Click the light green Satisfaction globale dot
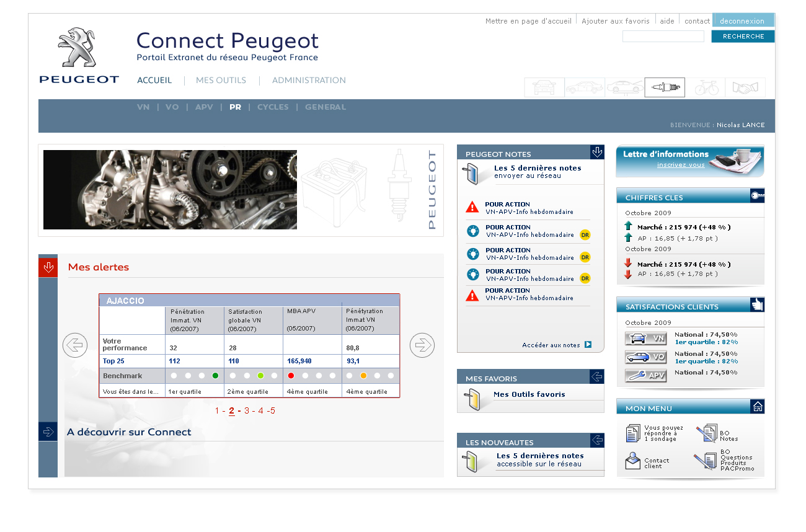This screenshot has width=806, height=532. coord(260,376)
